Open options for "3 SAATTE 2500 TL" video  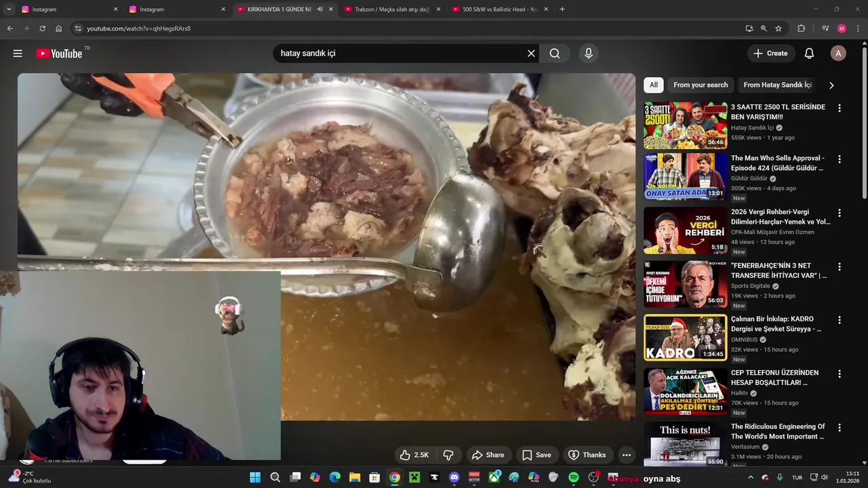click(x=840, y=108)
